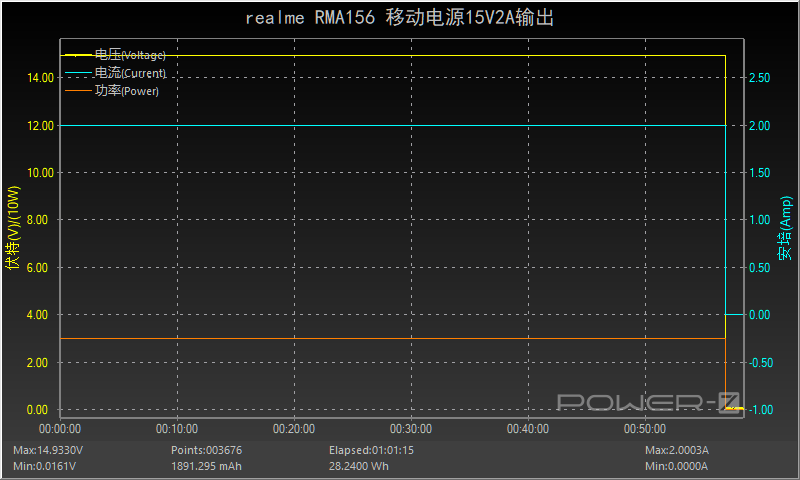This screenshot has width=800, height=480.
Task: Click the 伏特(V)/(10W) axis title
Action: pyautogui.click(x=13, y=227)
